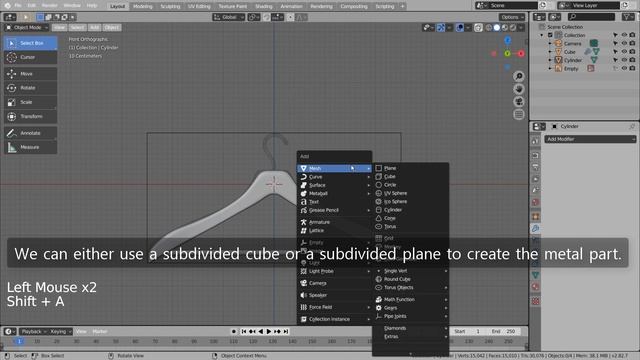Open Keying dropdown in timeline

tap(60, 331)
